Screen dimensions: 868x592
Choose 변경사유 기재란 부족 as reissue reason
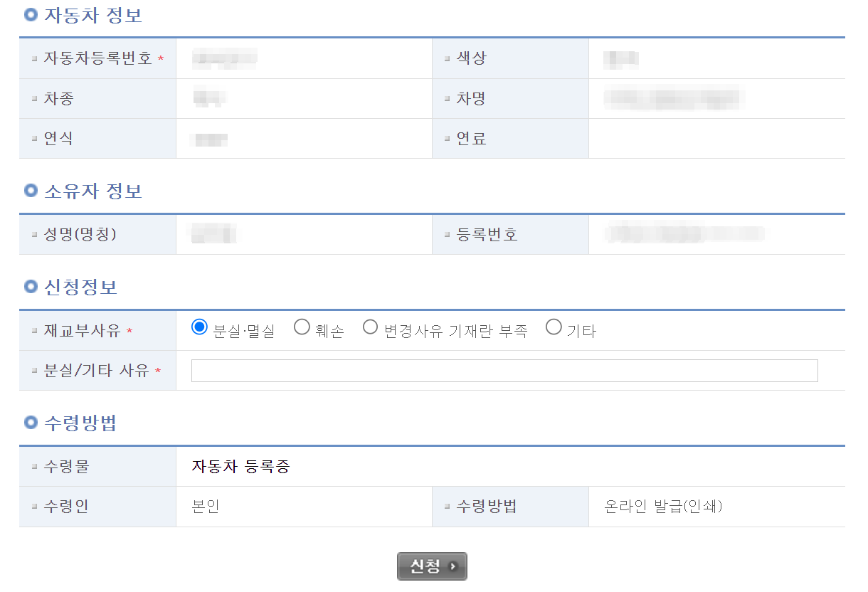pyautogui.click(x=370, y=327)
